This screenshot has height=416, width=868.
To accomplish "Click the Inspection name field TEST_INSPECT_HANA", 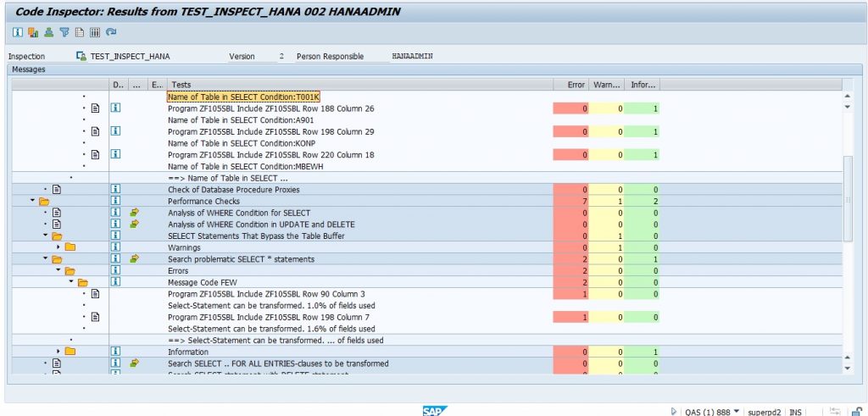I will point(130,57).
